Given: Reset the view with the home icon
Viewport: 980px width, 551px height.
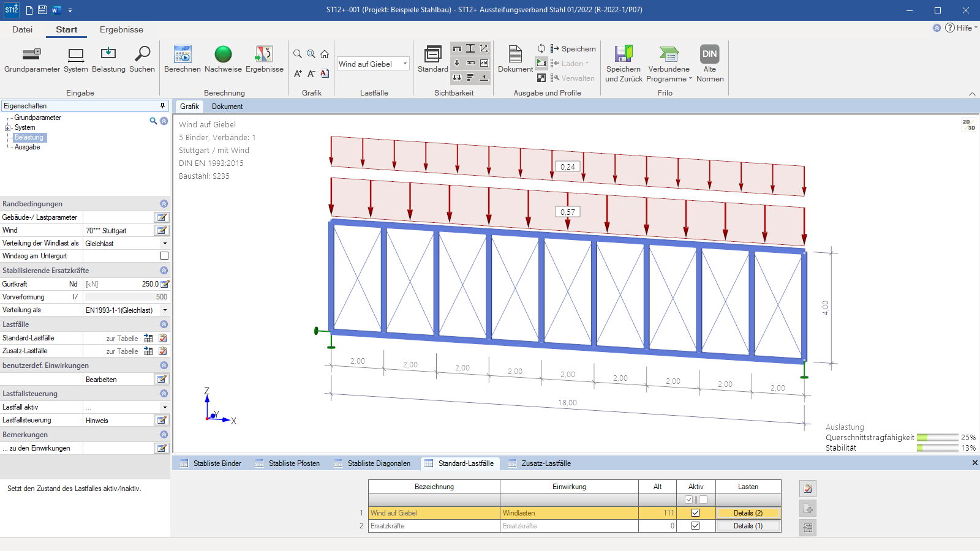Looking at the screenshot, I should [325, 54].
